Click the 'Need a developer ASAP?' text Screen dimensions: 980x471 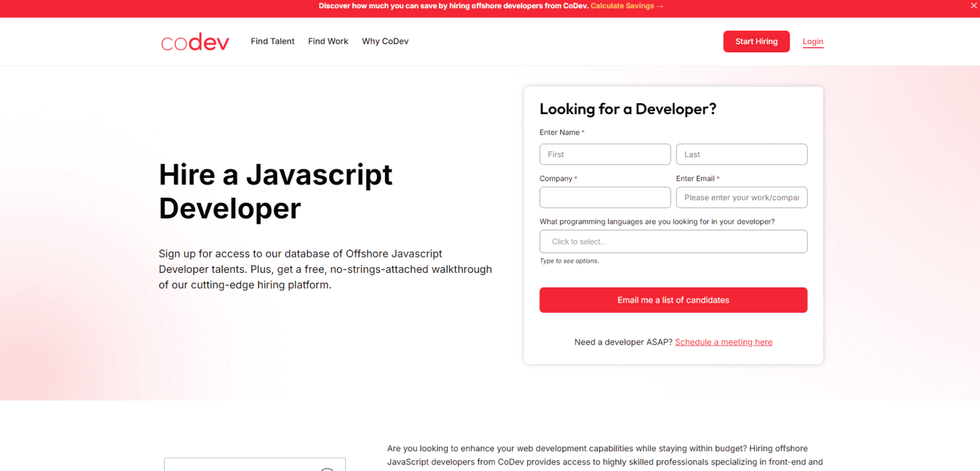tap(623, 342)
